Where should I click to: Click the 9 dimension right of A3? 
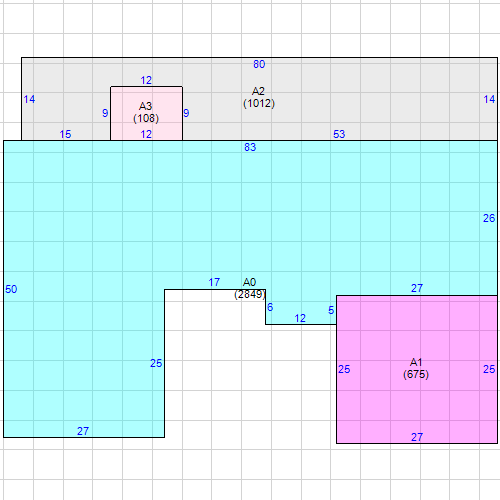tap(186, 113)
